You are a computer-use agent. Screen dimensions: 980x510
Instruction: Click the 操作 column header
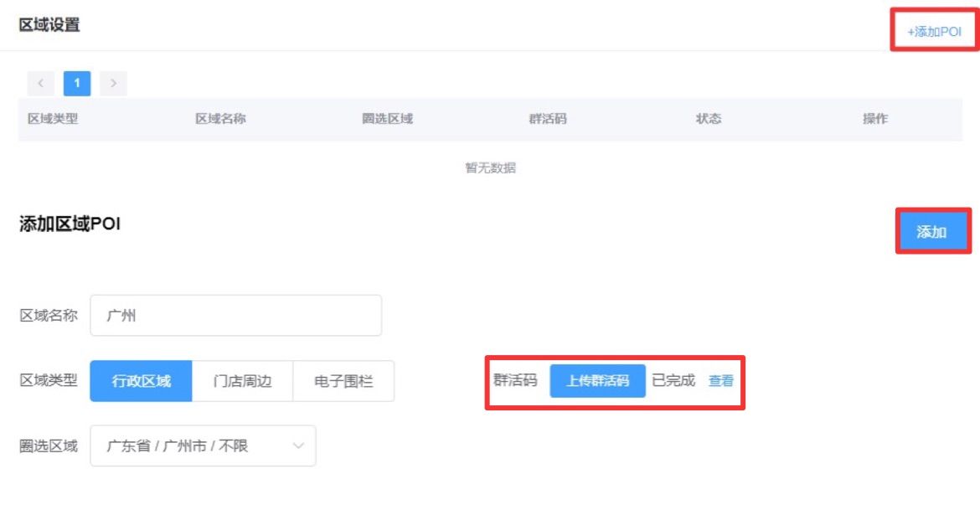[875, 119]
